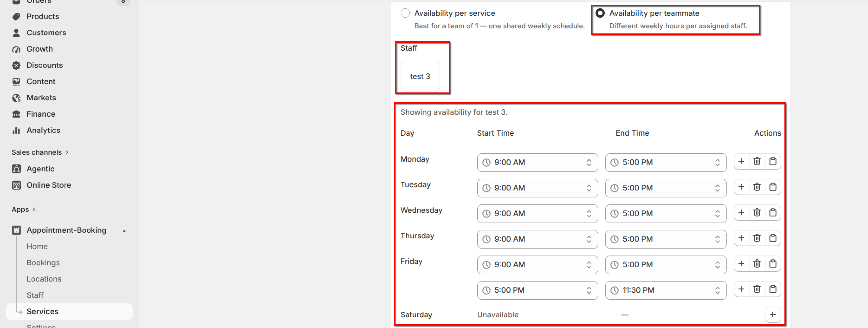Image resolution: width=868 pixels, height=328 pixels.
Task: Open Agentic sales channel
Action: coord(40,169)
